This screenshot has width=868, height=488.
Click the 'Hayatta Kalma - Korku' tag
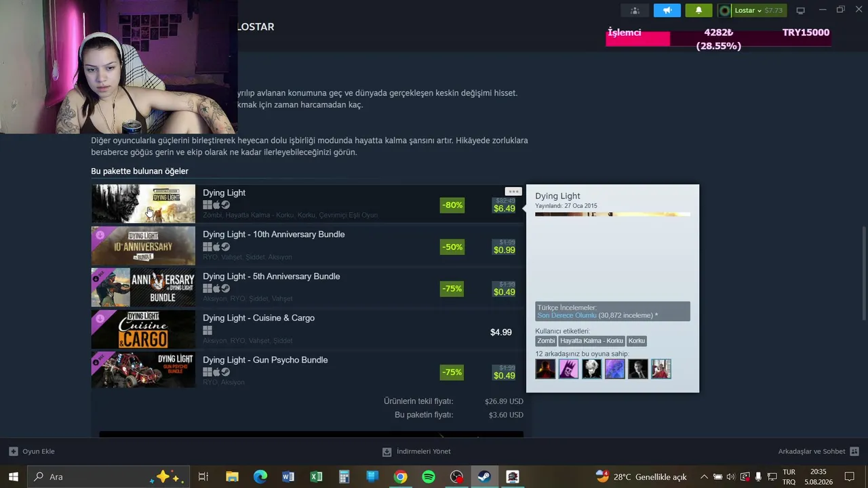[x=591, y=341]
